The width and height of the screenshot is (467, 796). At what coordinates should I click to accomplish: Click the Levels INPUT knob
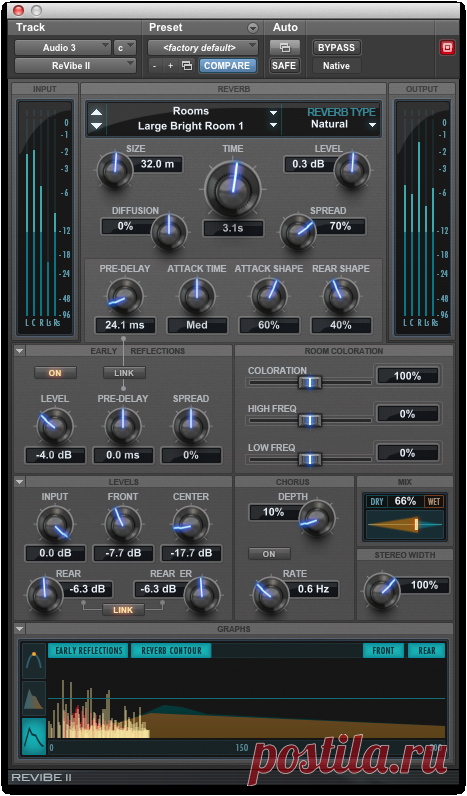tap(55, 524)
